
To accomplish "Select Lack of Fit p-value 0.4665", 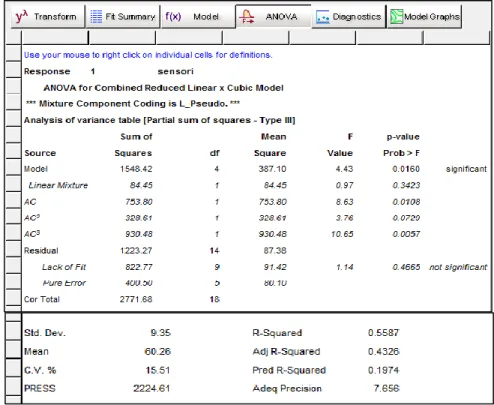I will tap(406, 267).
